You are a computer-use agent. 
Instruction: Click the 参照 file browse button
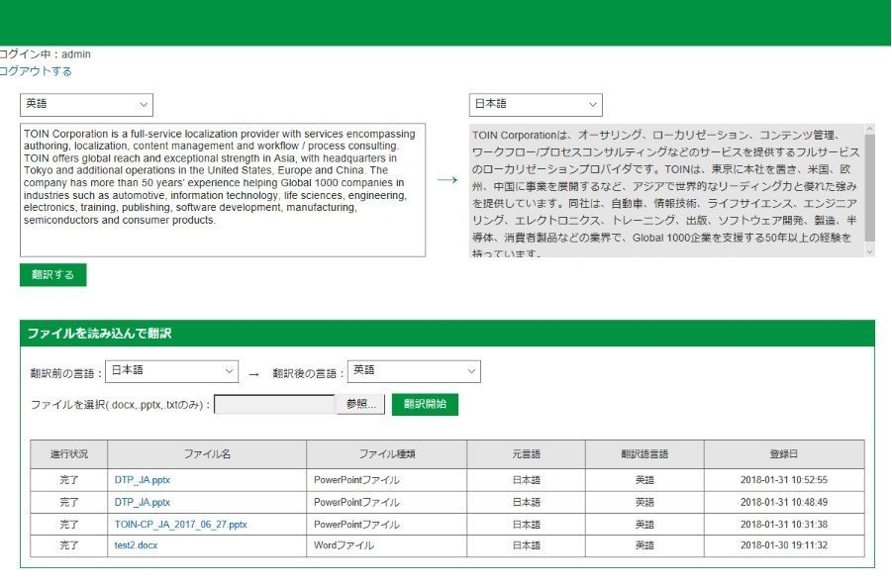pyautogui.click(x=361, y=404)
